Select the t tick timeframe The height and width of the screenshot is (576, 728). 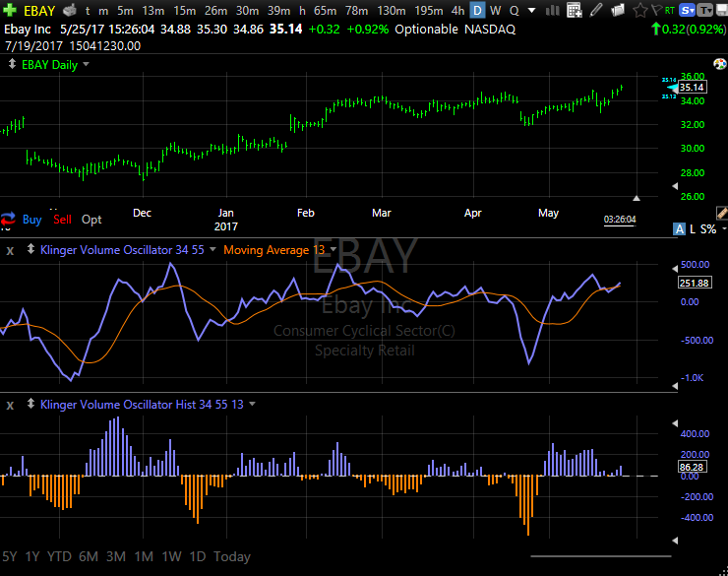(x=88, y=10)
